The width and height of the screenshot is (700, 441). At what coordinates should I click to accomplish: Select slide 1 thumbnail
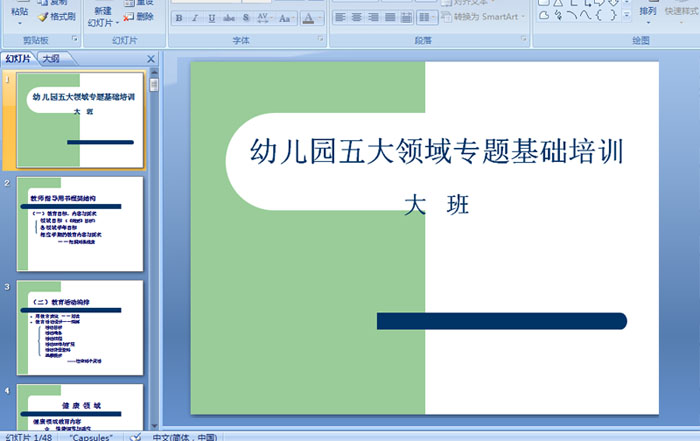80,121
